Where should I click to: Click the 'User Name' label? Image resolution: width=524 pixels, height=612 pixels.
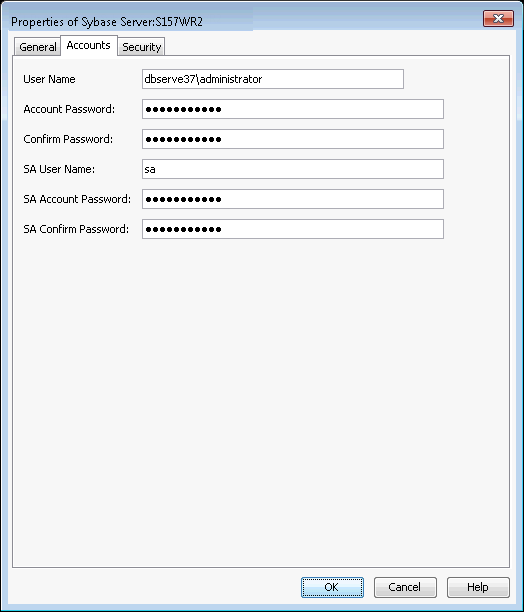[49, 79]
